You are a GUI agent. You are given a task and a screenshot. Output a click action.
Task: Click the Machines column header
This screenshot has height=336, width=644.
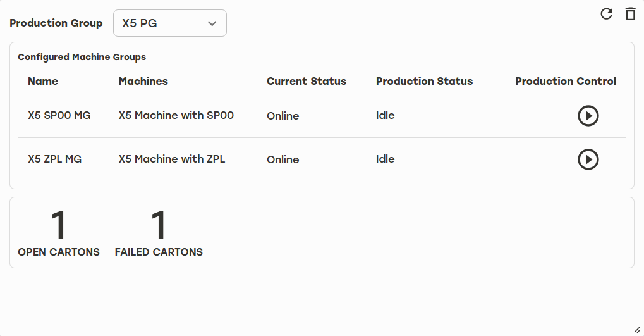[x=143, y=81]
